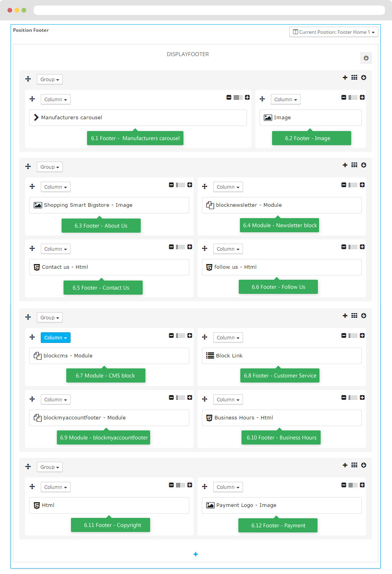Decrease width of Image column

pos(344,97)
